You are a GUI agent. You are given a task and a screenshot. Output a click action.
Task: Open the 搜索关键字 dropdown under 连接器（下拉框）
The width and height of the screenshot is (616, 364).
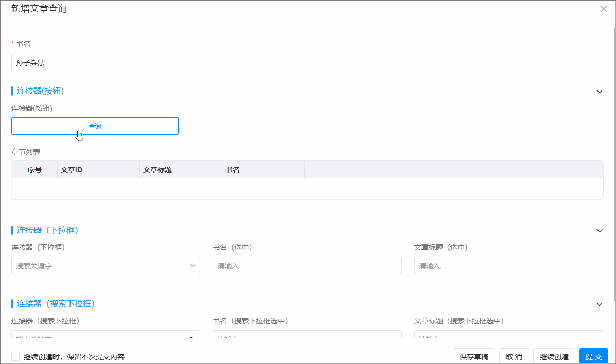pos(105,266)
